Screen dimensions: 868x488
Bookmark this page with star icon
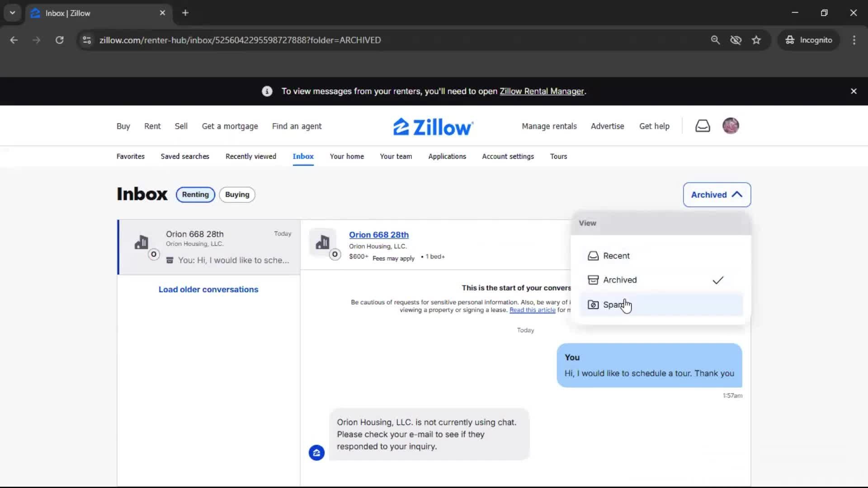756,40
